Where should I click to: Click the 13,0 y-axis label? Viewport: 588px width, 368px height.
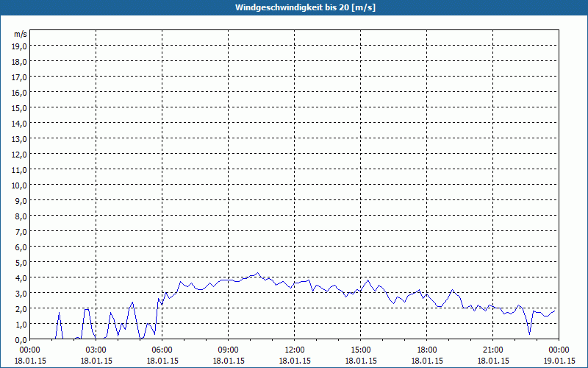point(19,139)
